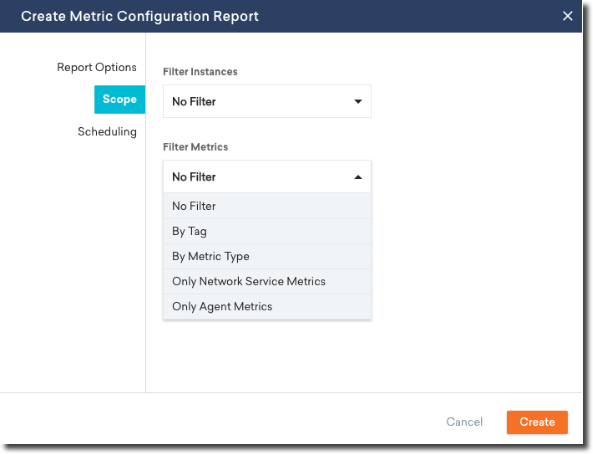
Task: Pick the By Metric Type option
Action: (x=267, y=256)
